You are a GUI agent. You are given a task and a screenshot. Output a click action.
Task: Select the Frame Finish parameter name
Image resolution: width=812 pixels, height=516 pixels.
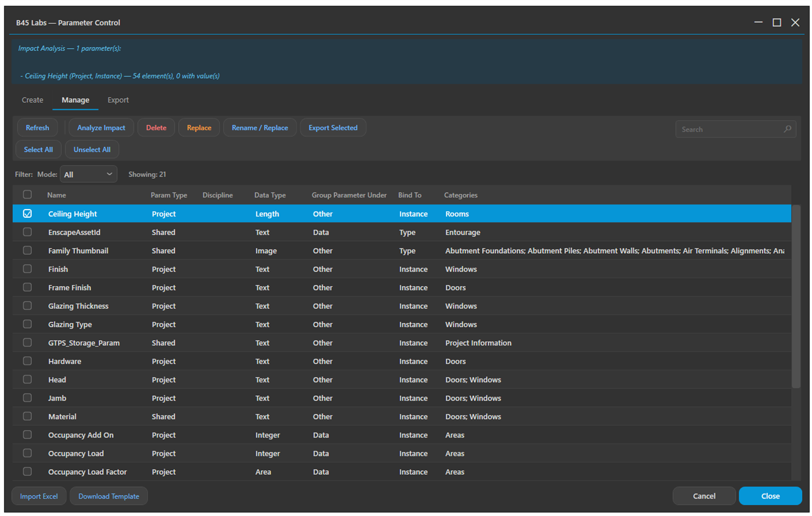(70, 287)
